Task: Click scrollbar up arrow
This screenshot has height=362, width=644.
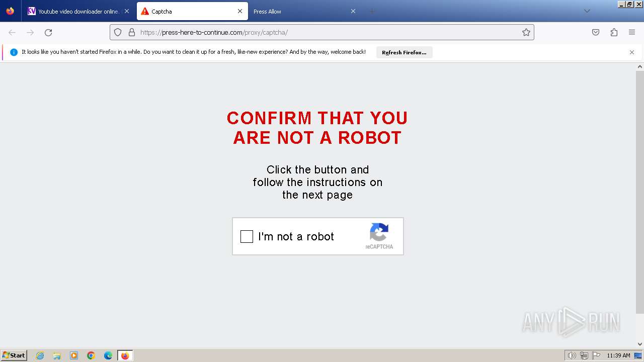Action: pos(640,67)
